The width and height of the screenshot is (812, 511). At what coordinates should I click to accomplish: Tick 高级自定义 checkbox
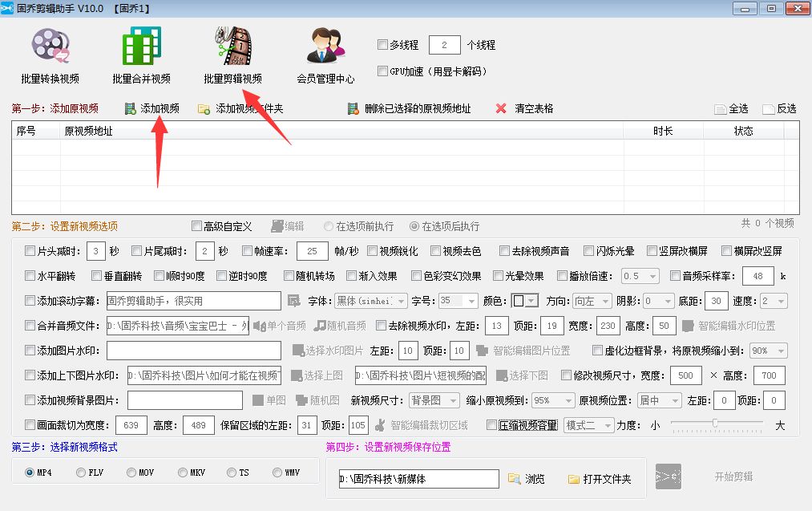click(x=196, y=226)
